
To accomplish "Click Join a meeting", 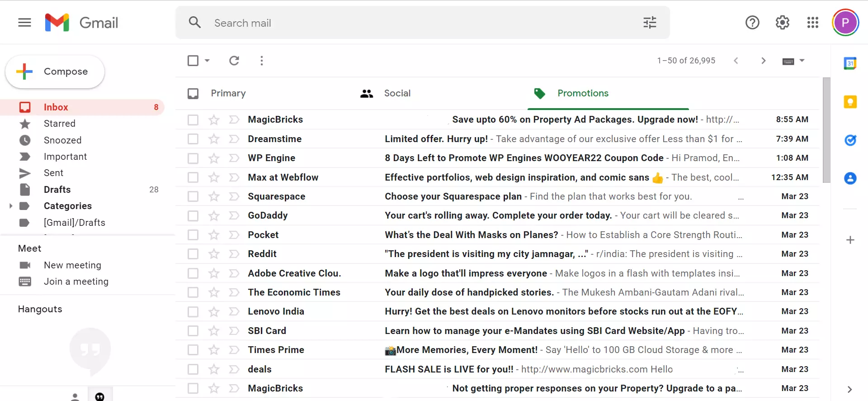I will coord(76,282).
